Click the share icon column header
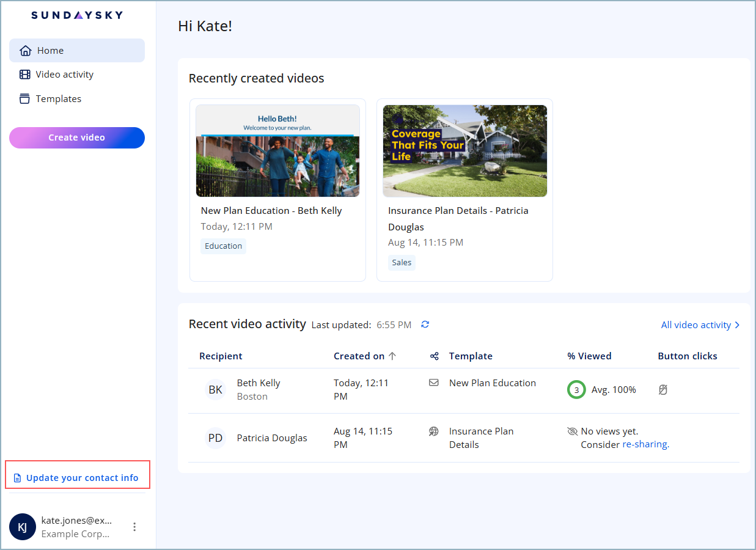 coord(435,356)
